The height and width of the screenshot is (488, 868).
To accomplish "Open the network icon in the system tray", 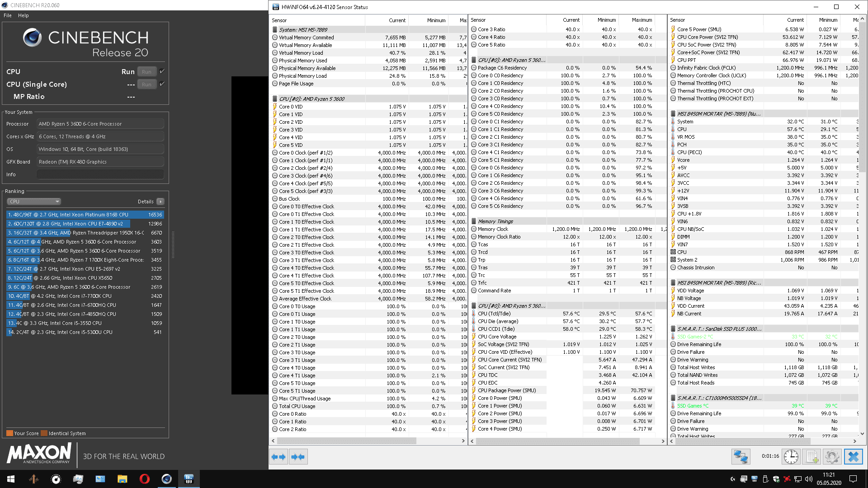I will coord(798,479).
